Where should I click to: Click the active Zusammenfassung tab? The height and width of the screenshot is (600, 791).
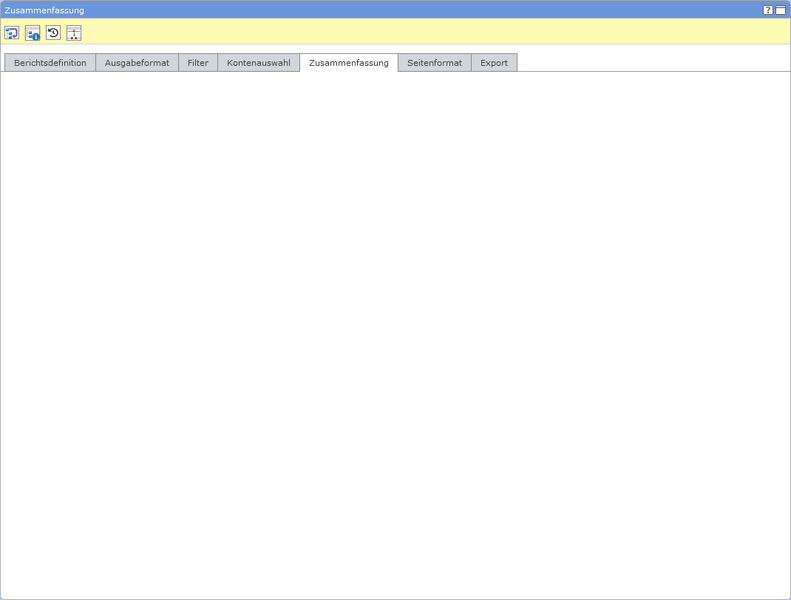click(x=349, y=63)
